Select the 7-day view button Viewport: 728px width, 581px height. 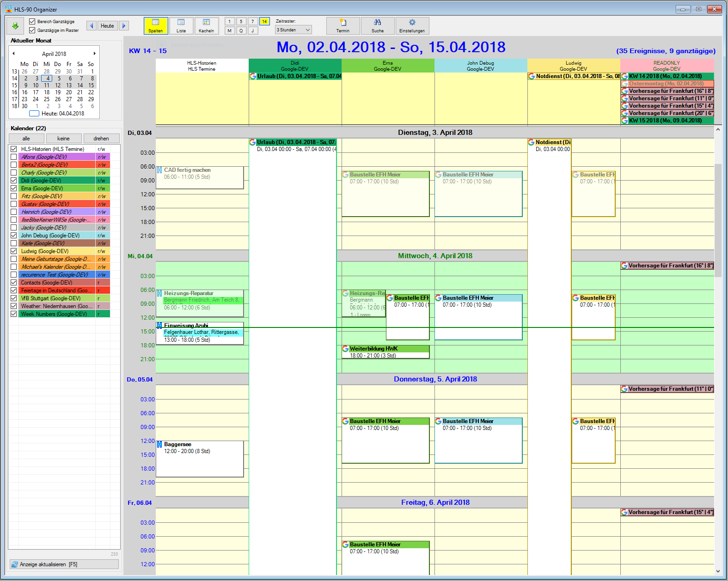[252, 21]
